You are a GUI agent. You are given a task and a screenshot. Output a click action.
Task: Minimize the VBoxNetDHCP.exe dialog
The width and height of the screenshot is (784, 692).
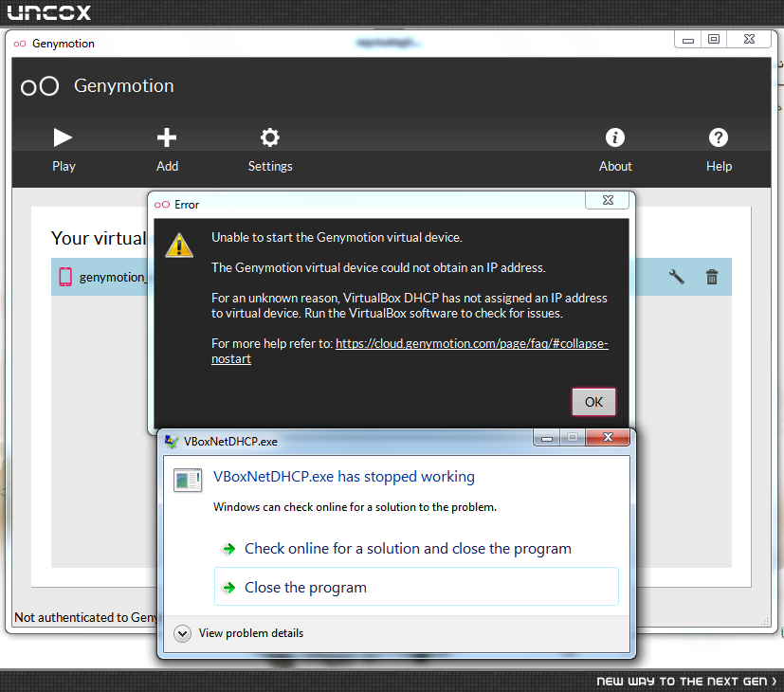click(x=547, y=438)
